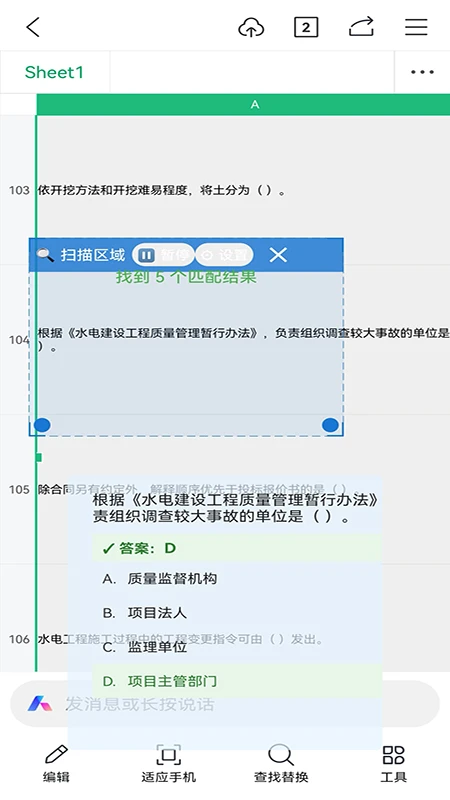Tap the share arrow icon

361,27
